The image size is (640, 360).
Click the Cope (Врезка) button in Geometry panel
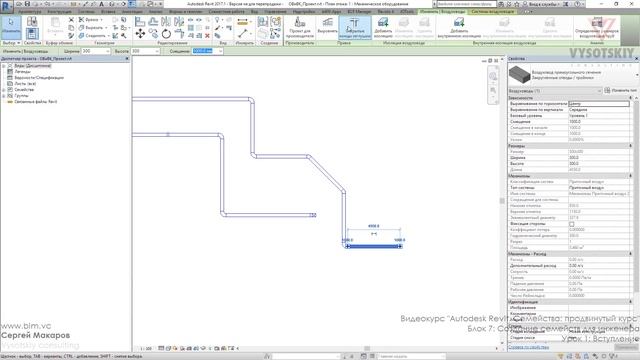(90, 20)
